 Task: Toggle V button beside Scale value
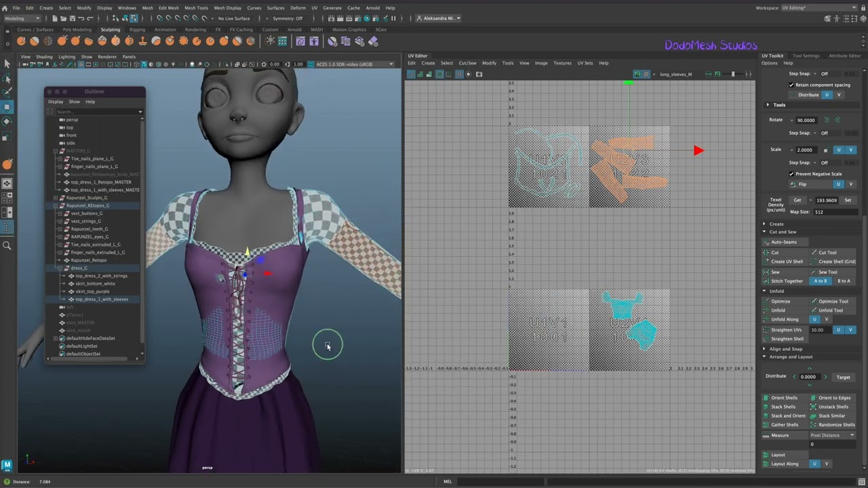coord(851,150)
